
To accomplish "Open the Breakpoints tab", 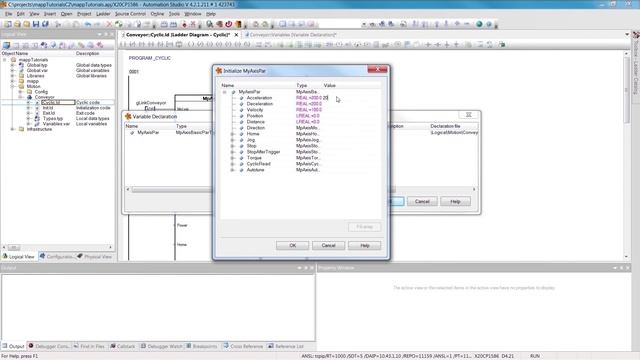I will click(202, 346).
